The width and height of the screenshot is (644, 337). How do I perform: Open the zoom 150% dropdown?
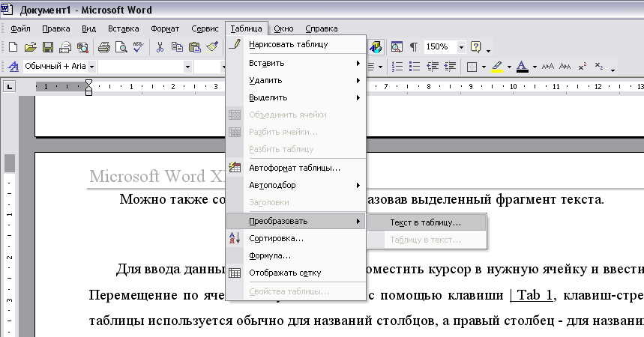[x=461, y=47]
